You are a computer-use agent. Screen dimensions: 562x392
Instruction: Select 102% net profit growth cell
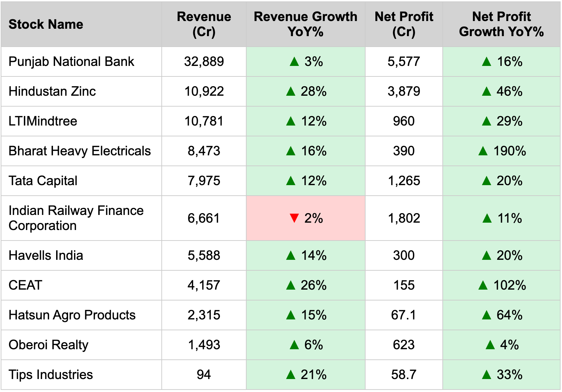tap(501, 285)
